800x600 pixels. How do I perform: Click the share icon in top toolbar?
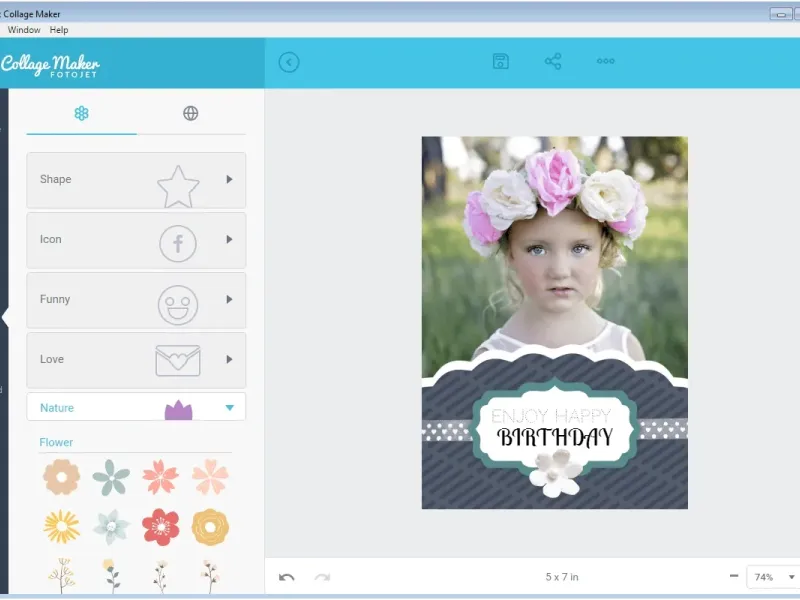[553, 61]
